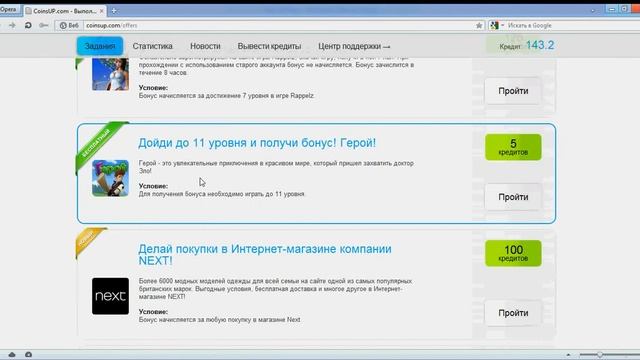Image resolution: width=640 pixels, height=360 pixels.
Task: Click the credit balance 143.2
Action: 540,45
